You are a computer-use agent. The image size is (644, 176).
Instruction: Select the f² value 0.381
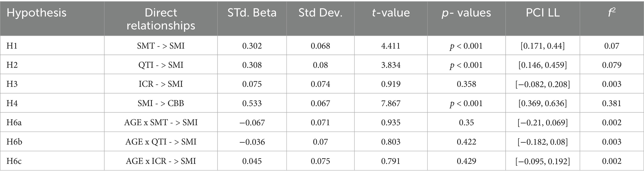pos(611,103)
